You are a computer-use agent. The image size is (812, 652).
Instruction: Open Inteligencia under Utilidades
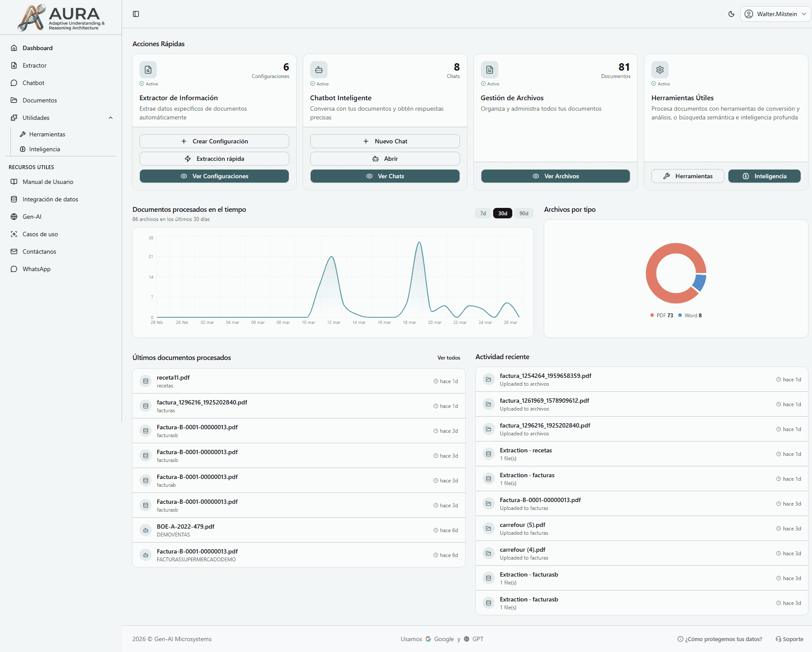(x=44, y=149)
